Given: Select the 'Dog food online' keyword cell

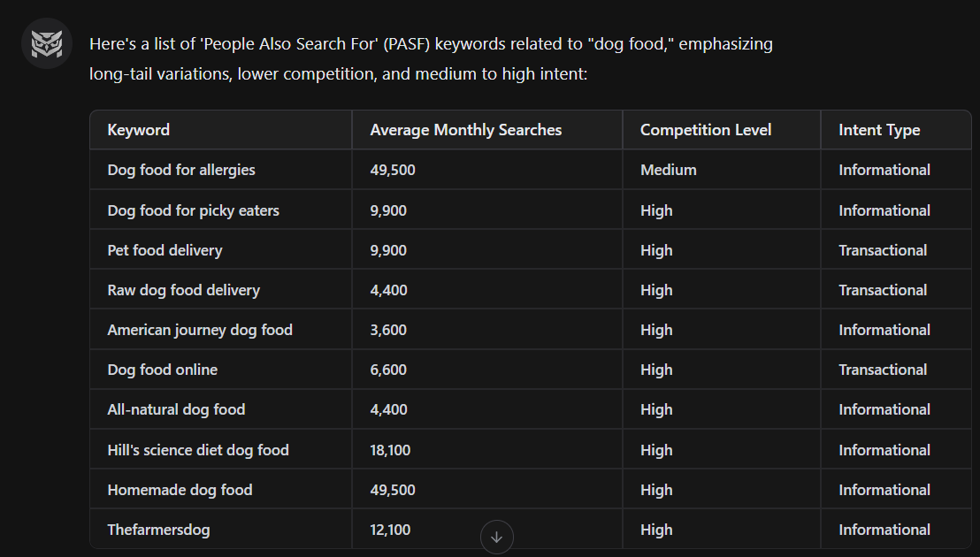Looking at the screenshot, I should (162, 369).
